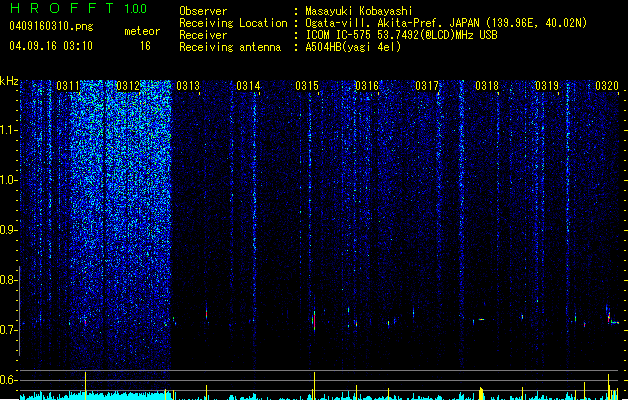Click the broad yellow power bump below 0318

coord(481,393)
